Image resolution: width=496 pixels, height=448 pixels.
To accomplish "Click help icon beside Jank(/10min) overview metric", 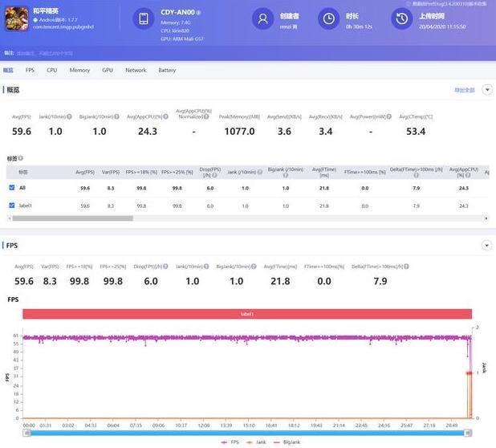I will coord(69,116).
